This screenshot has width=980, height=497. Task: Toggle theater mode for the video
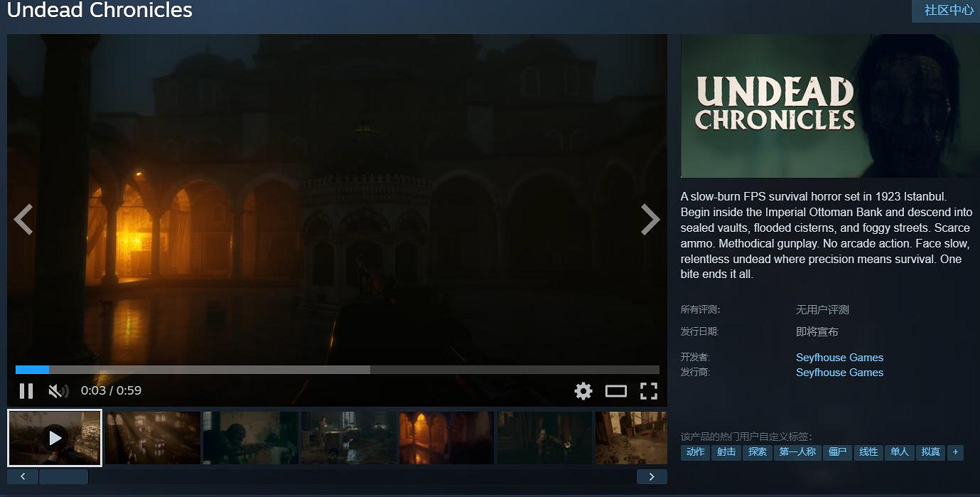[615, 390]
